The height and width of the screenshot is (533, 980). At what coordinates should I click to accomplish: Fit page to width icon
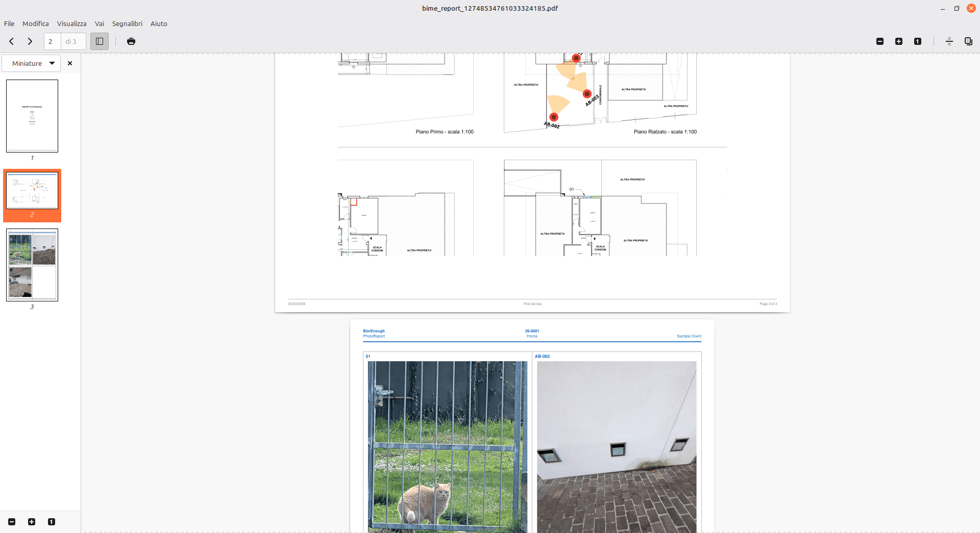tap(949, 41)
